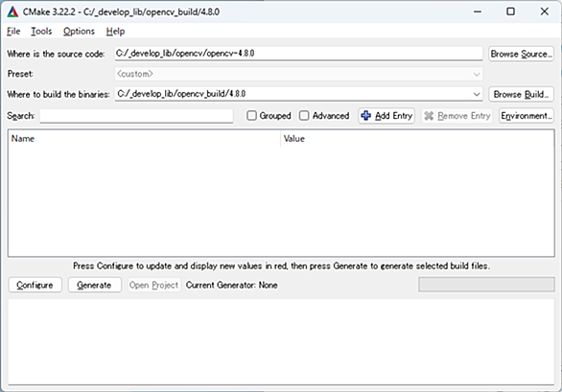This screenshot has width=562, height=392.
Task: Click the Configure button
Action: pyautogui.click(x=35, y=285)
